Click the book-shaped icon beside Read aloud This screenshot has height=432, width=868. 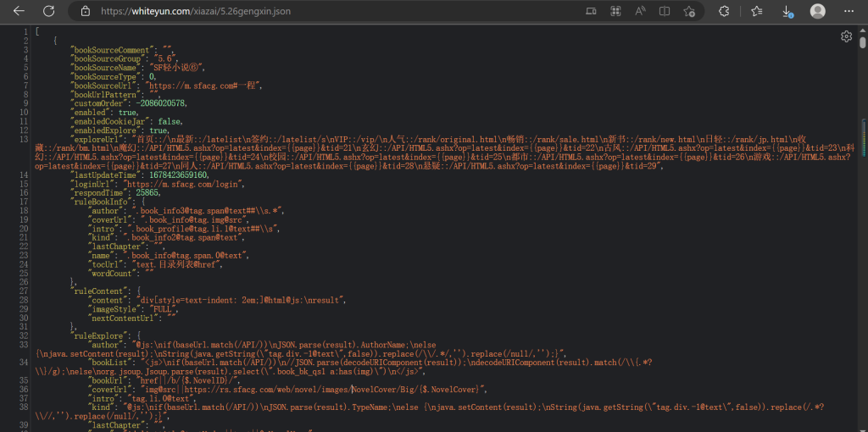(665, 11)
